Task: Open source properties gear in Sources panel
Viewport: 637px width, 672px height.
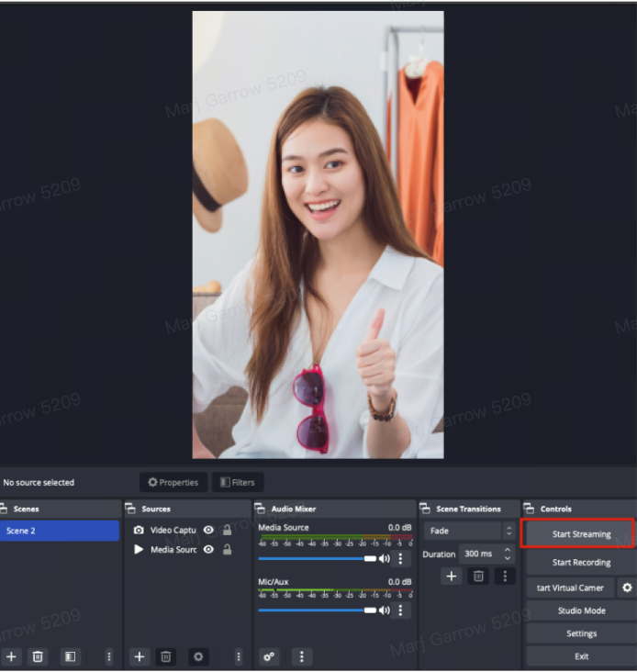Action: point(197,656)
